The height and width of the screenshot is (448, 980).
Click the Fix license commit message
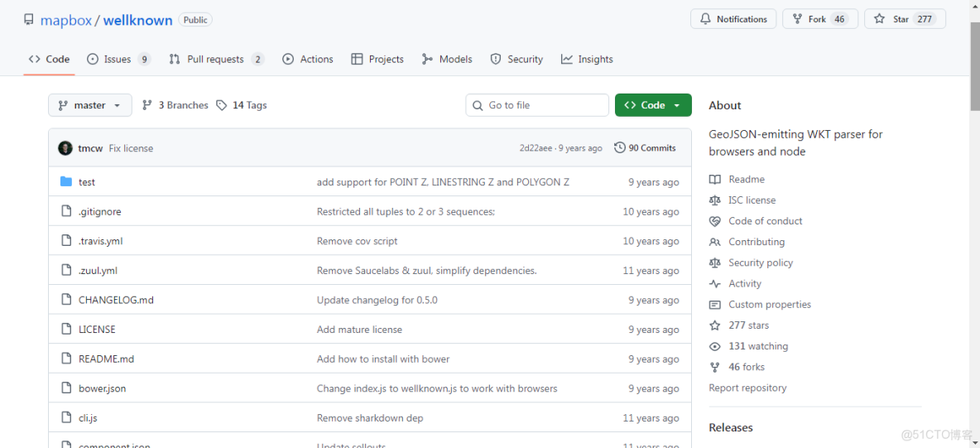tap(131, 148)
